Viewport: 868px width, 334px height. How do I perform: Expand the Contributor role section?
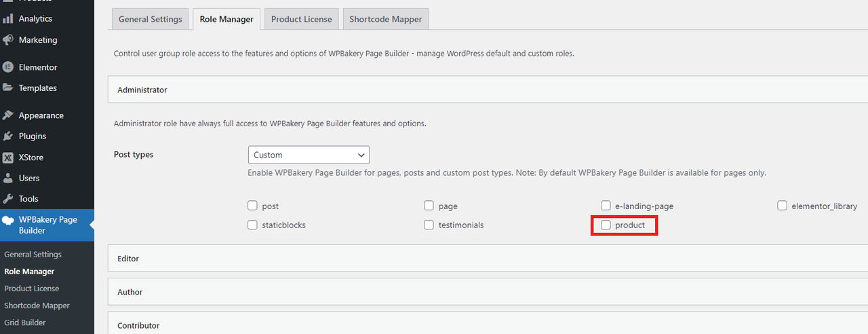click(488, 323)
